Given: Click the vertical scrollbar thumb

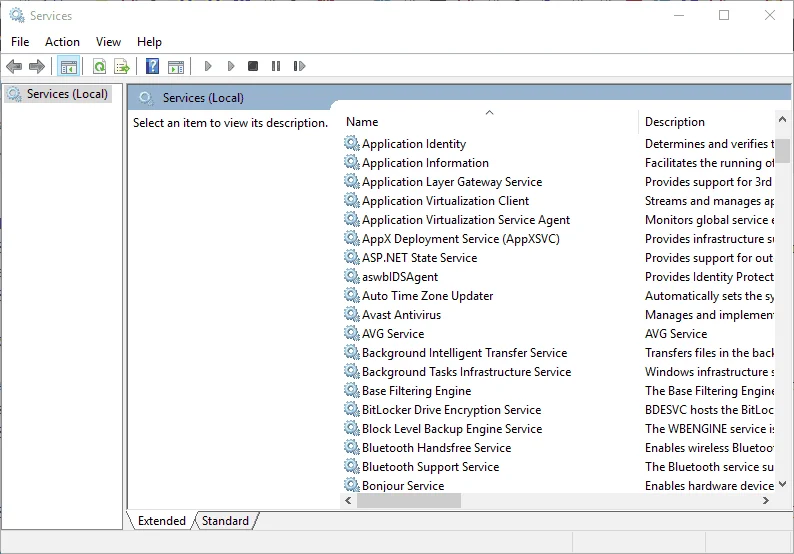Looking at the screenshot, I should coord(783,151).
